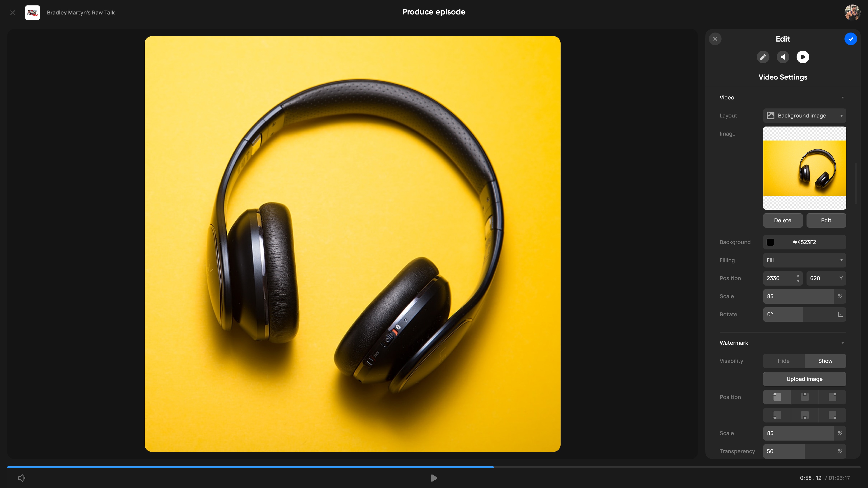Click the rotate angle icon
This screenshot has height=488, width=868.
click(840, 314)
